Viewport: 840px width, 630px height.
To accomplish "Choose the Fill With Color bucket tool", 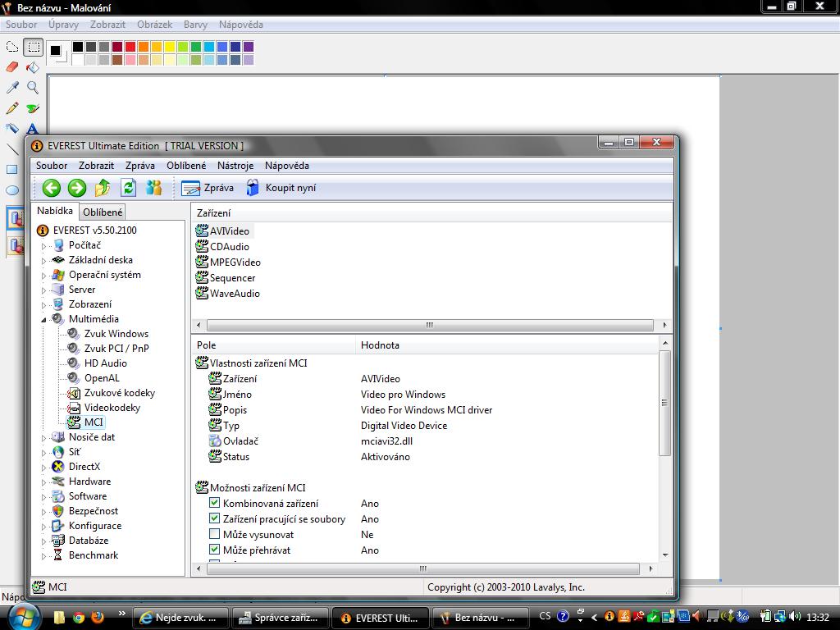I will coord(33,67).
